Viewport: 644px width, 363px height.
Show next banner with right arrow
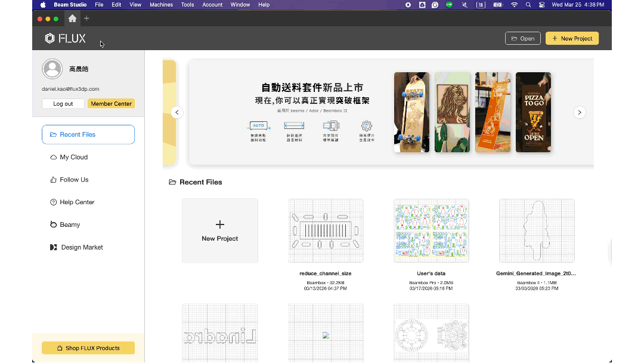pyautogui.click(x=580, y=112)
